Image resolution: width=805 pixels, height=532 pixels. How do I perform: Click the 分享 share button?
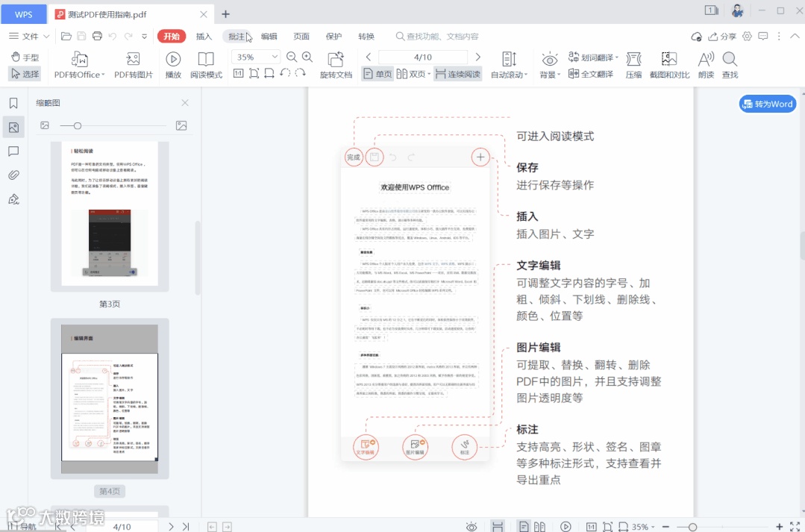tap(722, 37)
